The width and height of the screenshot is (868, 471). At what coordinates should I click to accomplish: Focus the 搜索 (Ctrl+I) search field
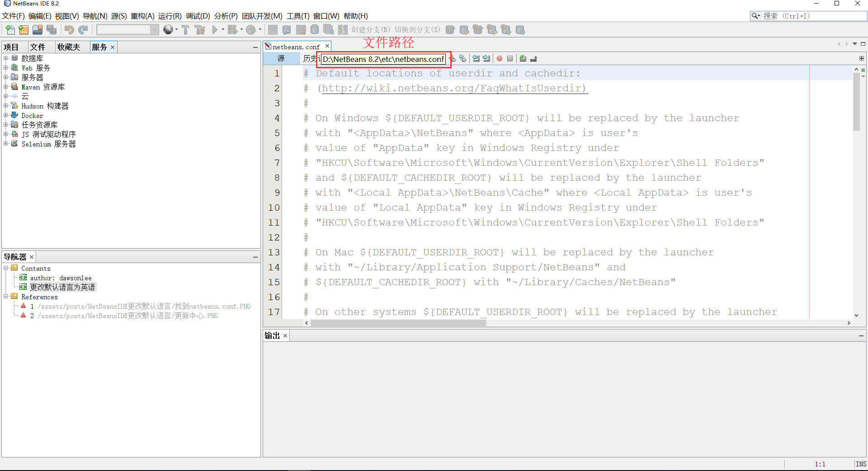point(814,16)
